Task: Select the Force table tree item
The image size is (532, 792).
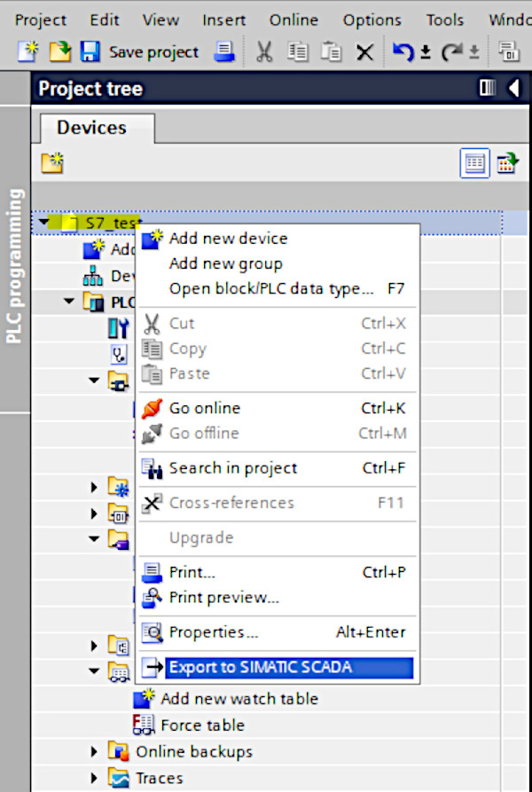Action: (202, 725)
